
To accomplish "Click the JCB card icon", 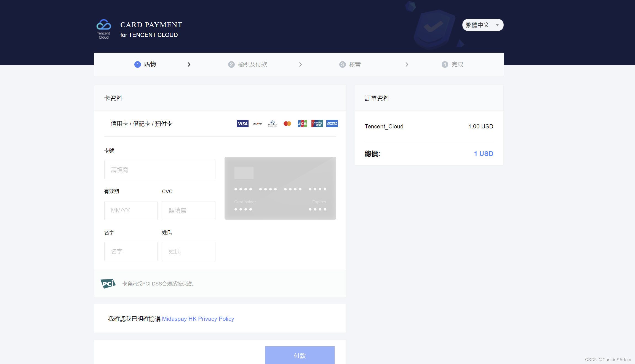I will tap(302, 124).
